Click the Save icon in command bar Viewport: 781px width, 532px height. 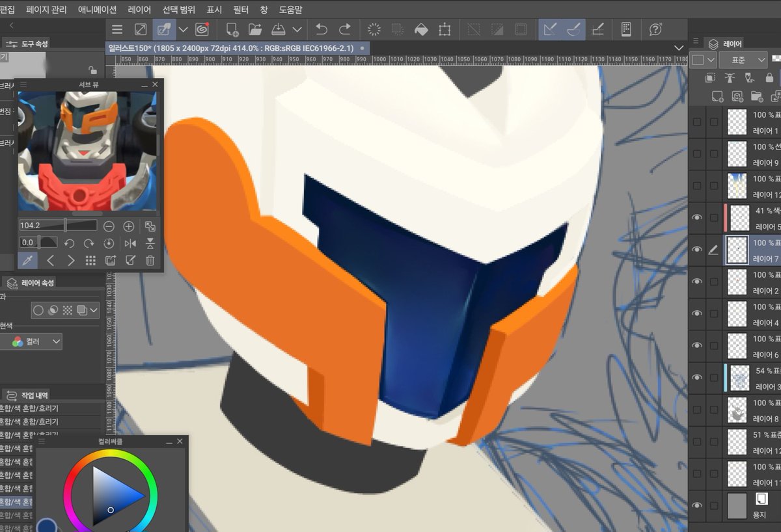coord(278,29)
